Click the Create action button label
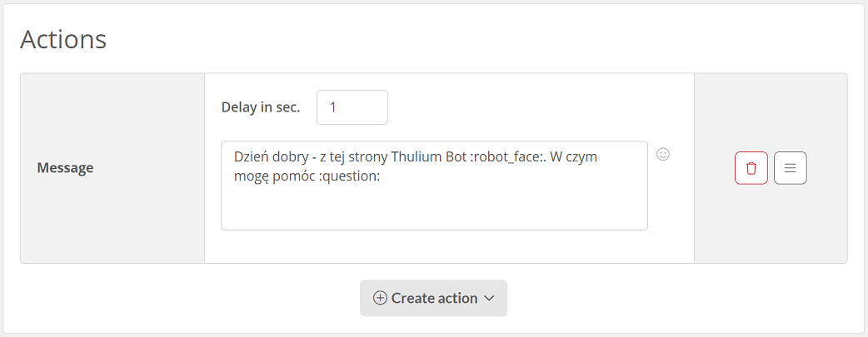The height and width of the screenshot is (337, 868). tap(435, 298)
